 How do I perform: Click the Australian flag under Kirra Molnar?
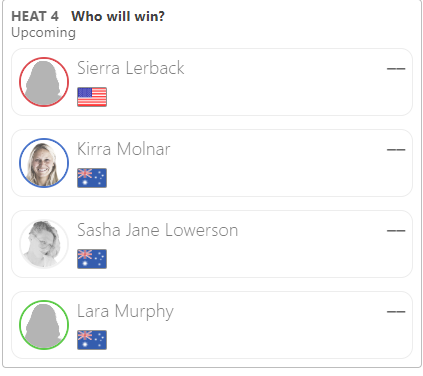(x=92, y=178)
